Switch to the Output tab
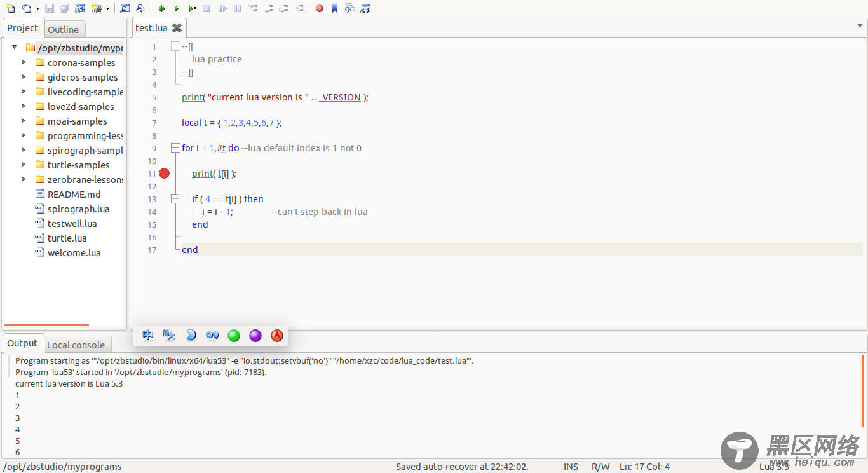Viewport: 868px width, 473px height. [x=23, y=343]
